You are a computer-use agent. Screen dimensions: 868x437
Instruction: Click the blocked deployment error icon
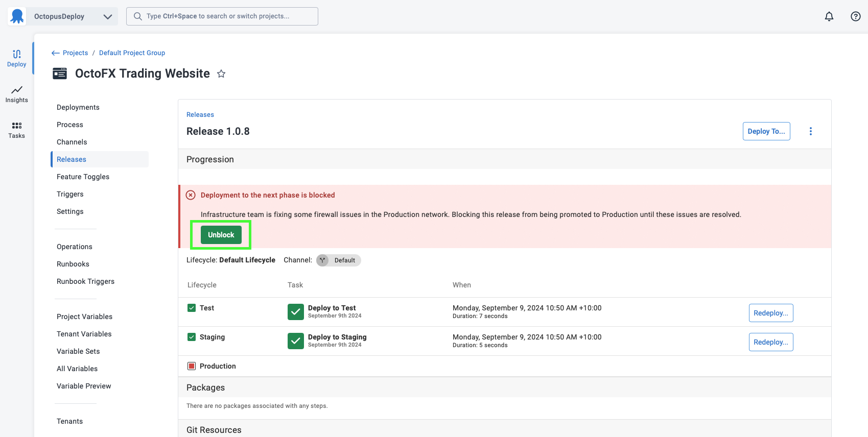pyautogui.click(x=191, y=195)
